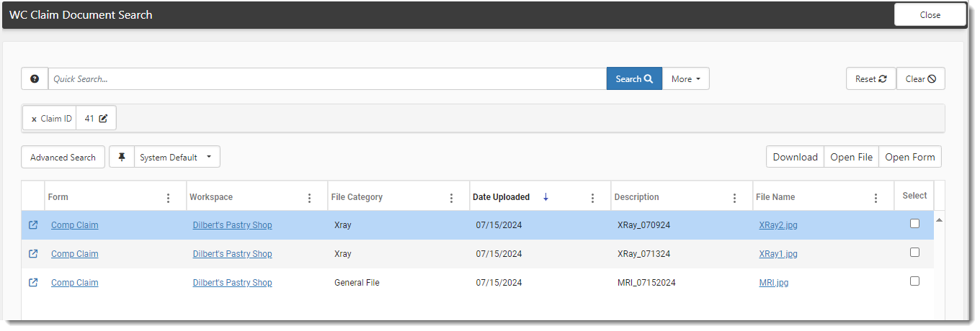Sort by the Description column header

pyautogui.click(x=637, y=197)
